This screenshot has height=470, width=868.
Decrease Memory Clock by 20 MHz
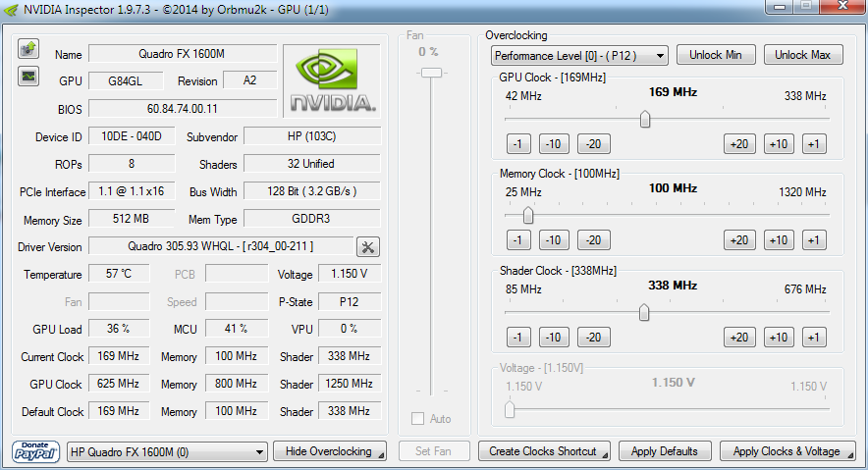(594, 240)
